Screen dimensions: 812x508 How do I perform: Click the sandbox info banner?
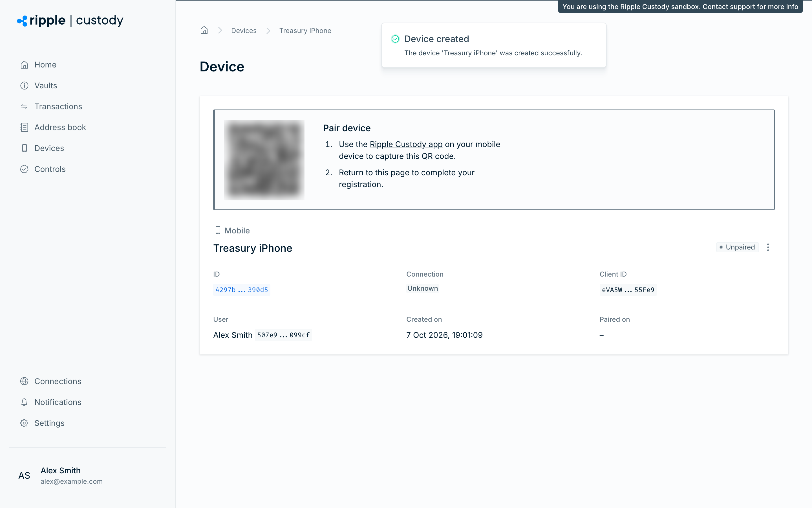(x=680, y=7)
